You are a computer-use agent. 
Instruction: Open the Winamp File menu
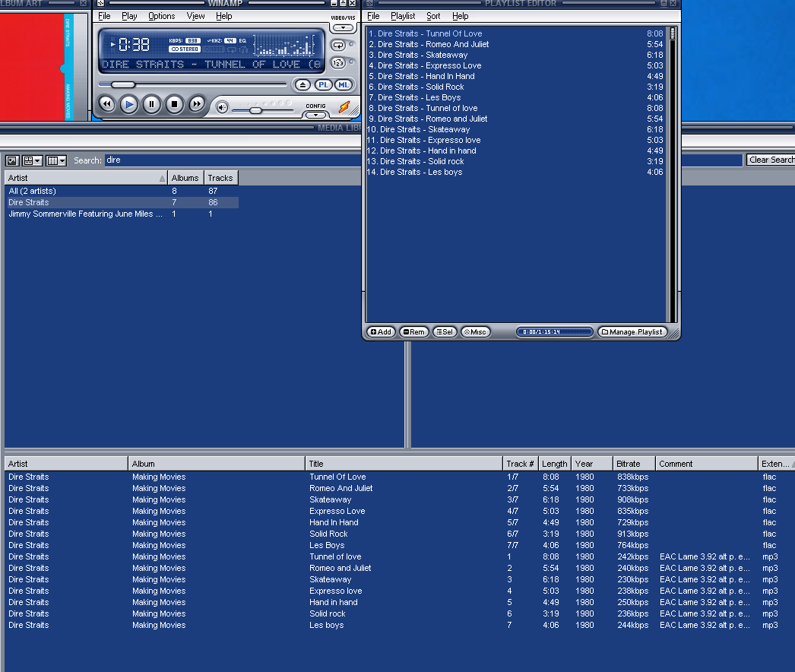pyautogui.click(x=104, y=16)
